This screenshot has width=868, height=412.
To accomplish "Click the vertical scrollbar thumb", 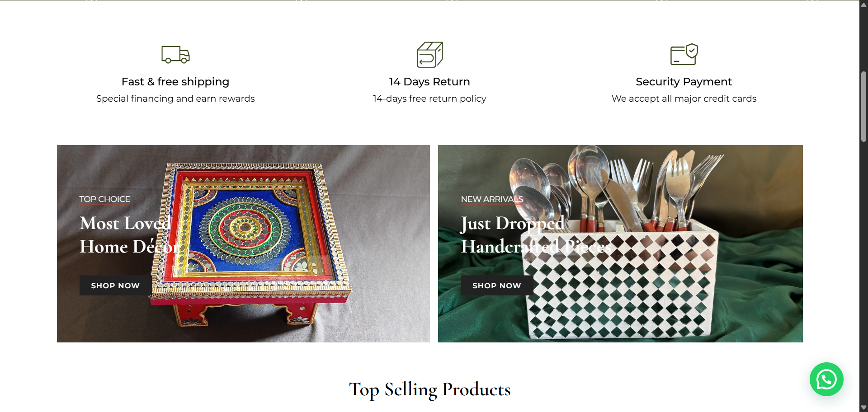I will coord(863,107).
